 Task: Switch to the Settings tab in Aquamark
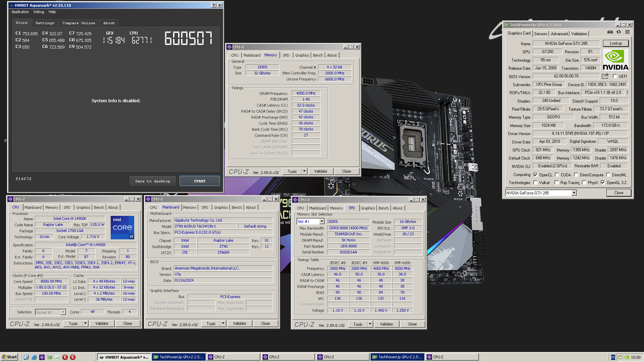point(45,23)
